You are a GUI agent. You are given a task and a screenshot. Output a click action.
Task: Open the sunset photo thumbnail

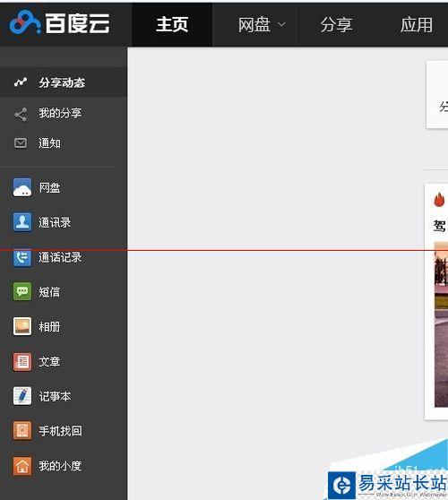tap(441, 324)
